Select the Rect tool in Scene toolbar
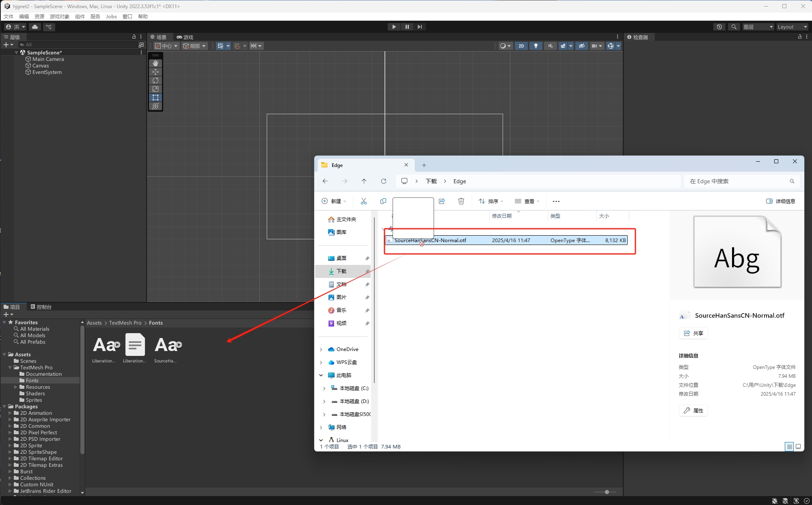This screenshot has height=505, width=812. 155,98
